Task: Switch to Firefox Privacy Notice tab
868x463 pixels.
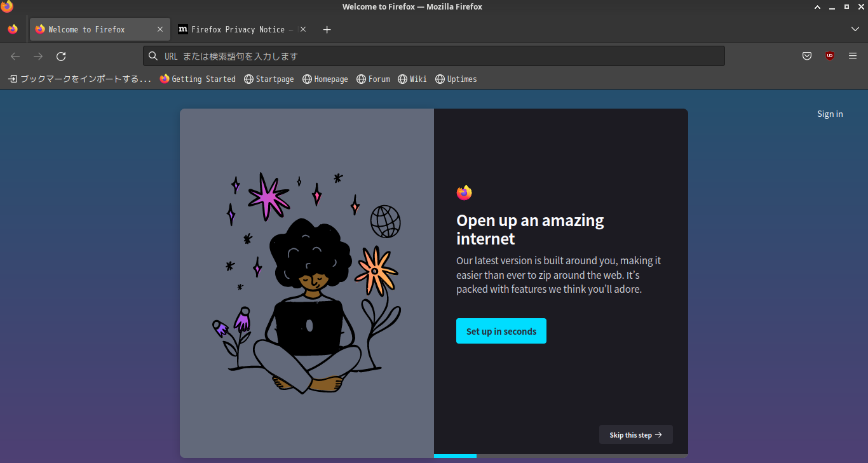Action: (242, 29)
